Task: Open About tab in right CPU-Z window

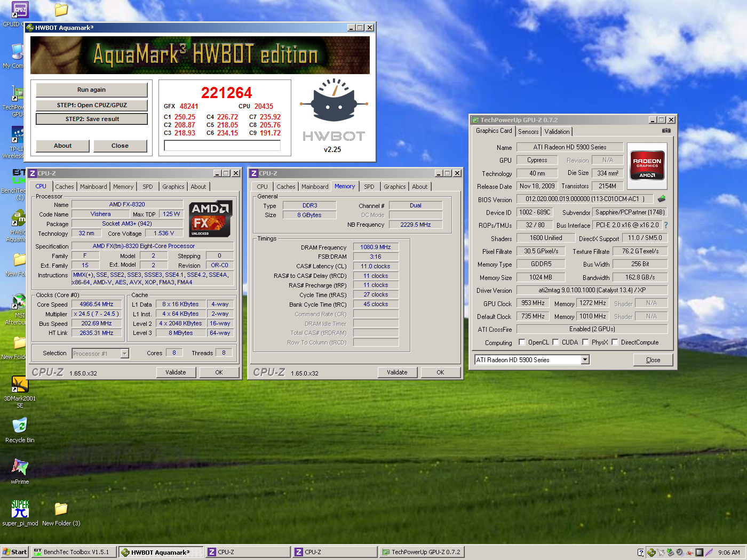Action: [x=420, y=187]
